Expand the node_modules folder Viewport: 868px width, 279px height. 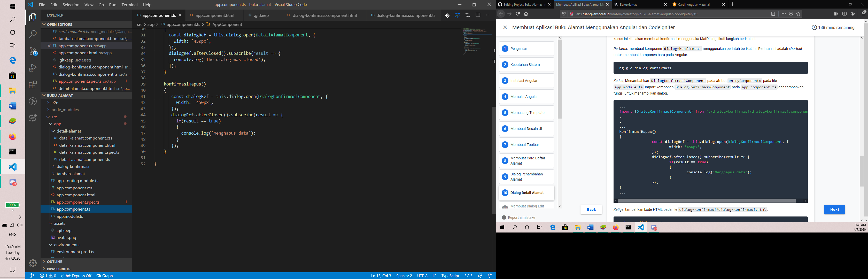click(86, 110)
